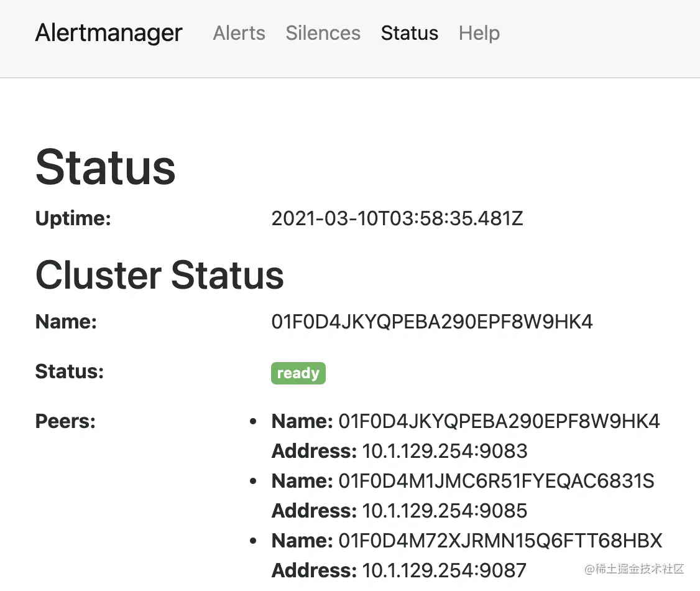Click the green ready status badge
The height and width of the screenshot is (591, 700).
pyautogui.click(x=298, y=373)
